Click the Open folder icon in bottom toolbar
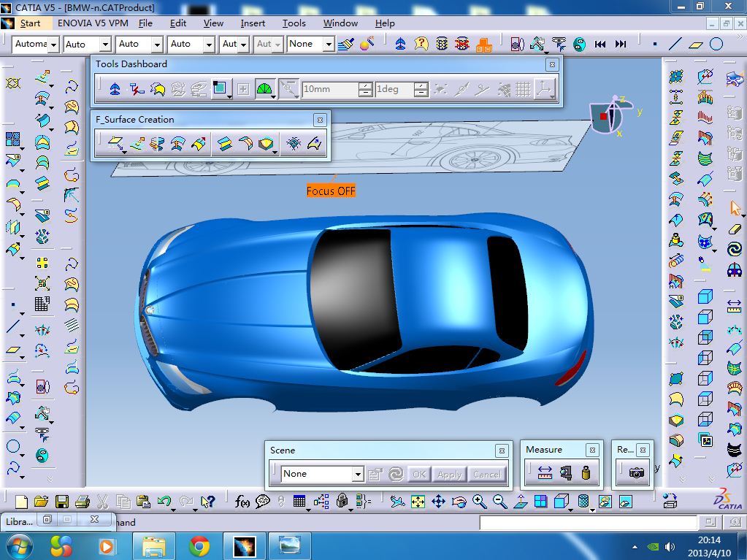Image resolution: width=747 pixels, height=560 pixels. 42,501
